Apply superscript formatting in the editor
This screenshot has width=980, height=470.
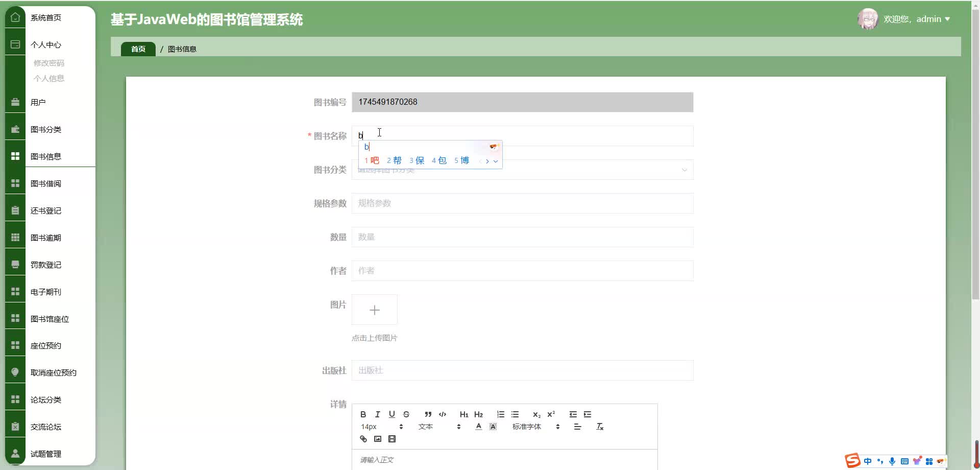coord(551,414)
